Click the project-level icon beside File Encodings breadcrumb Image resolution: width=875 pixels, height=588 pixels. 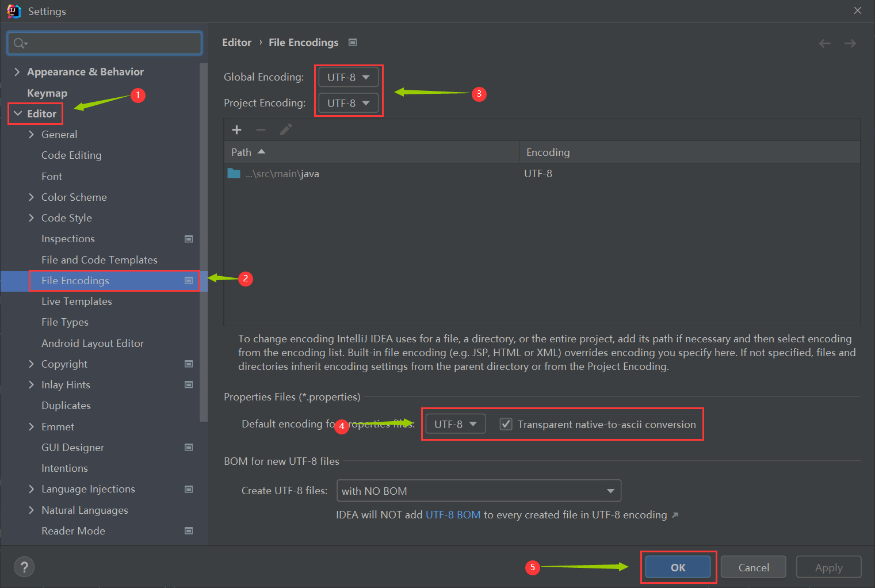click(353, 42)
